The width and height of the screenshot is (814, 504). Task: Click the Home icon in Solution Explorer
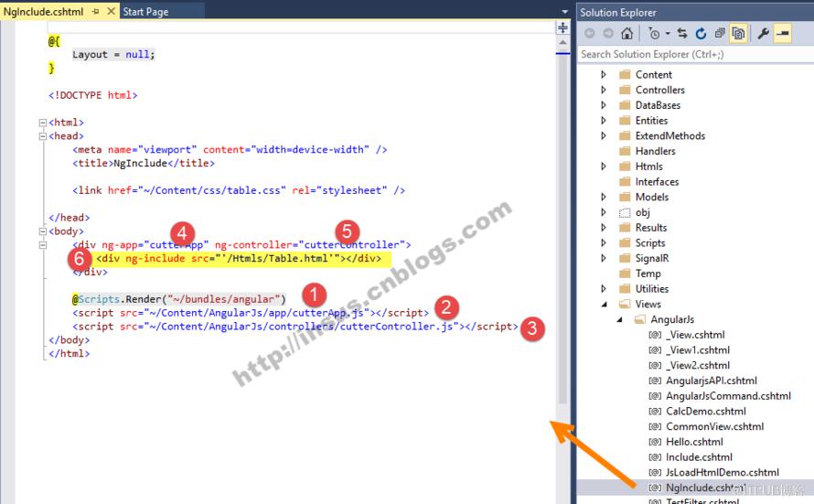pyautogui.click(x=627, y=34)
